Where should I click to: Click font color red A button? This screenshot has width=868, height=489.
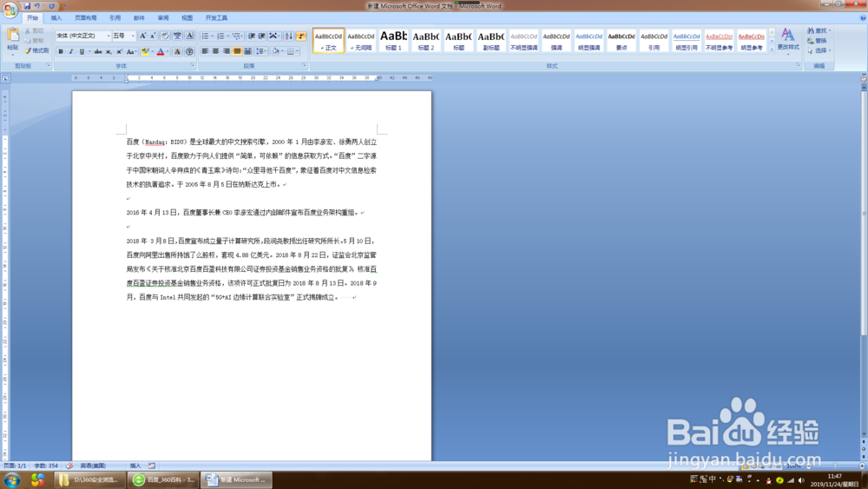(x=161, y=51)
